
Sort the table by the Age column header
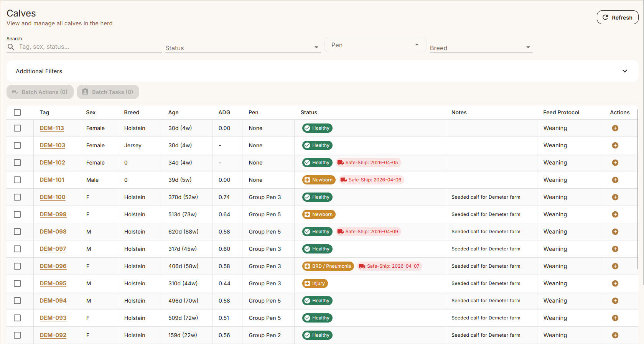point(173,112)
